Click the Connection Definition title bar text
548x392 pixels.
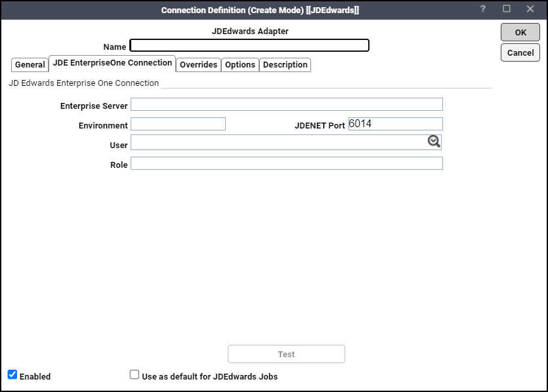tap(260, 10)
